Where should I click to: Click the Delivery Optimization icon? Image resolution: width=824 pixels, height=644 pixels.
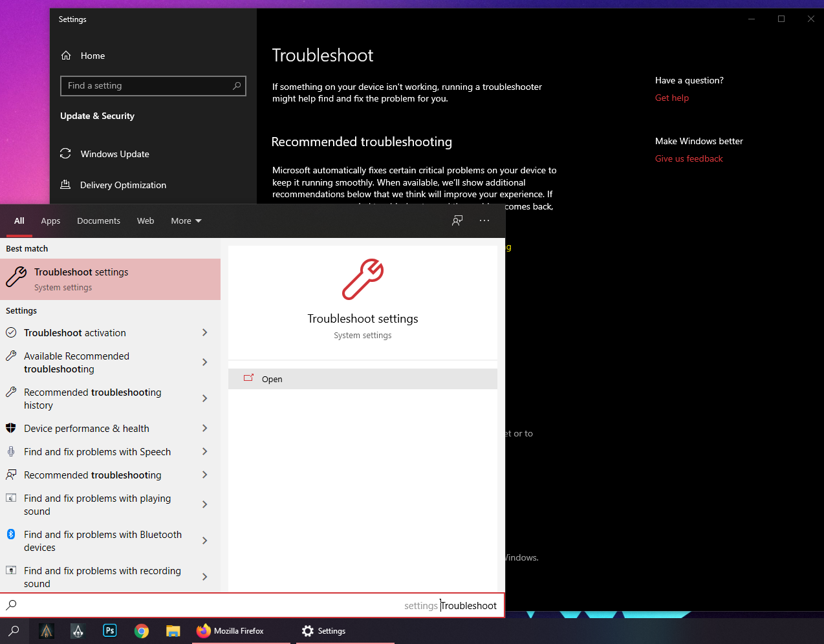[65, 185]
